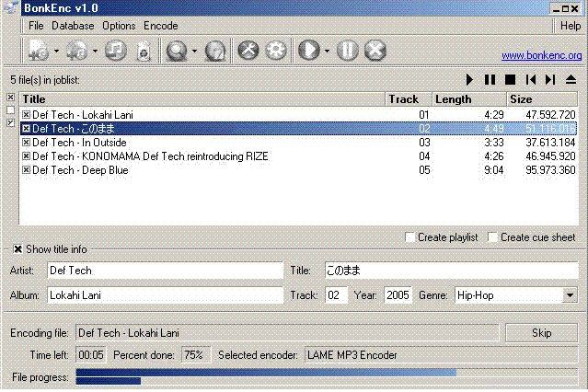The height and width of the screenshot is (392, 588).
Task: Uncheck the Def Tech - このまま job checkbox
Action: tap(26, 128)
